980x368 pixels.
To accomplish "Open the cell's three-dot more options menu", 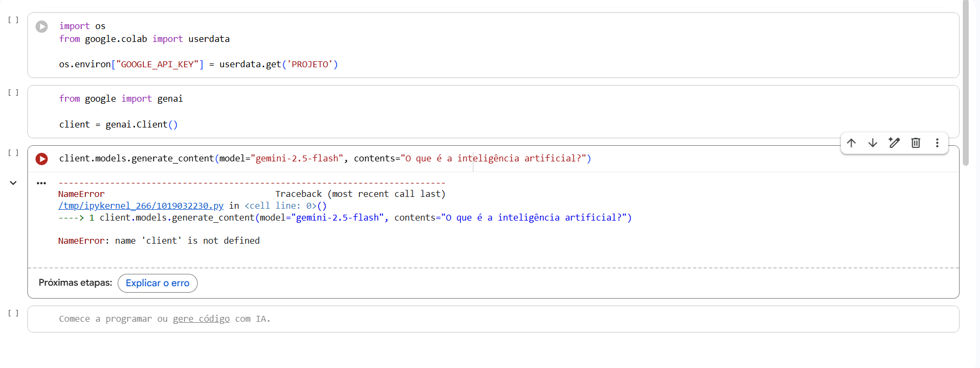I will point(937,143).
